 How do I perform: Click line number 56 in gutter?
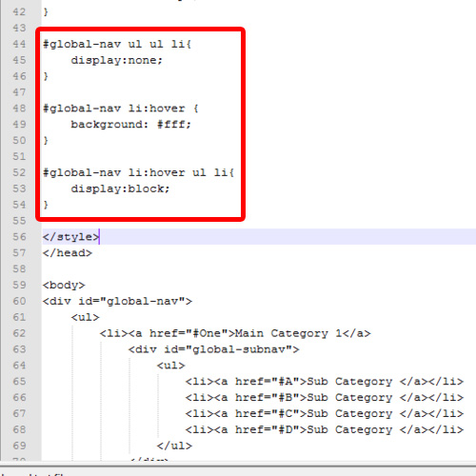click(x=19, y=237)
